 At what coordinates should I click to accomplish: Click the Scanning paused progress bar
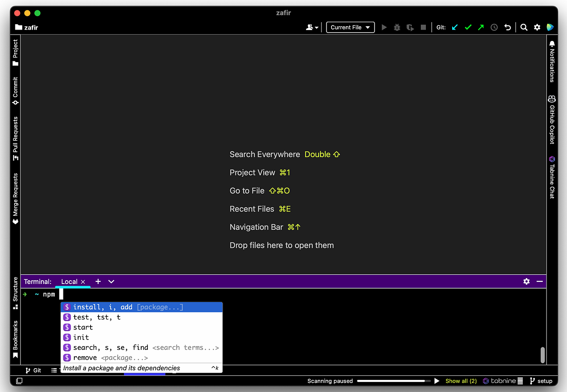(392, 381)
